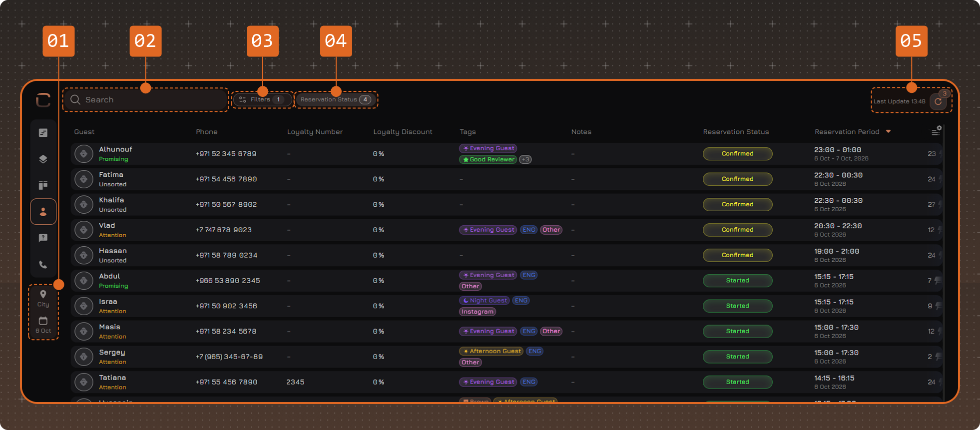980x430 pixels.
Task: Open the question chat sidebar icon
Action: (43, 238)
